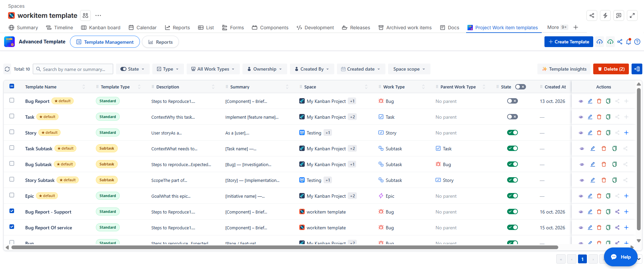The height and width of the screenshot is (269, 644).
Task: Click the edit pencil icon for Bug Report - Support
Action: [x=590, y=212]
